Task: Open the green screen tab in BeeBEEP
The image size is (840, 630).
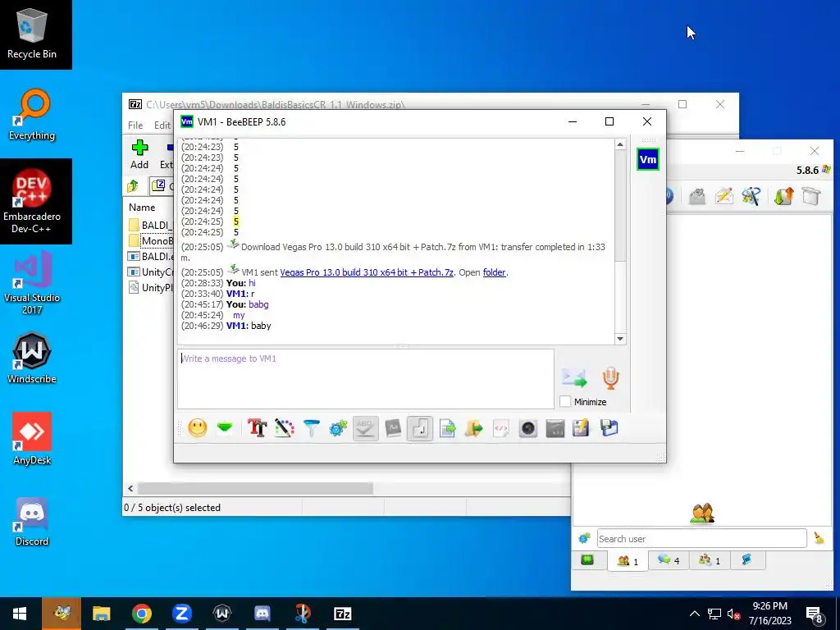Action: (587, 560)
